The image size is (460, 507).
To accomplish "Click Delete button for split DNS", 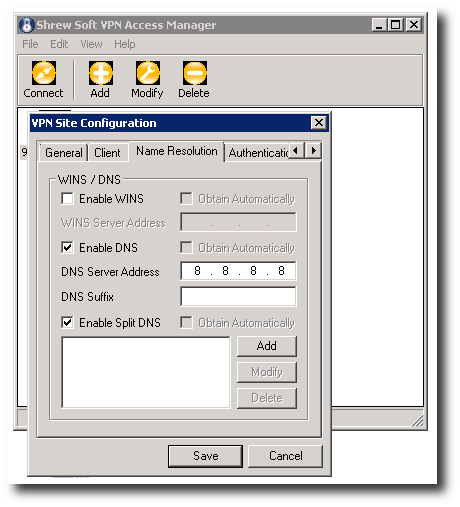I will pos(267,398).
